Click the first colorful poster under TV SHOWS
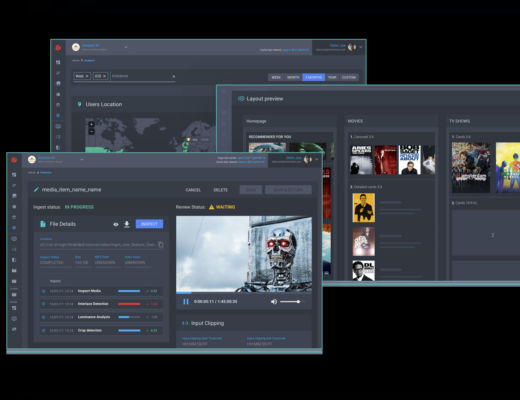 coord(471,168)
